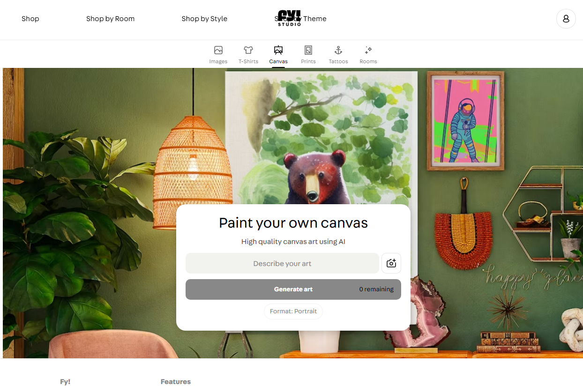Select the bear canvas painting image
Screen dimensions: 583x392
point(321,138)
